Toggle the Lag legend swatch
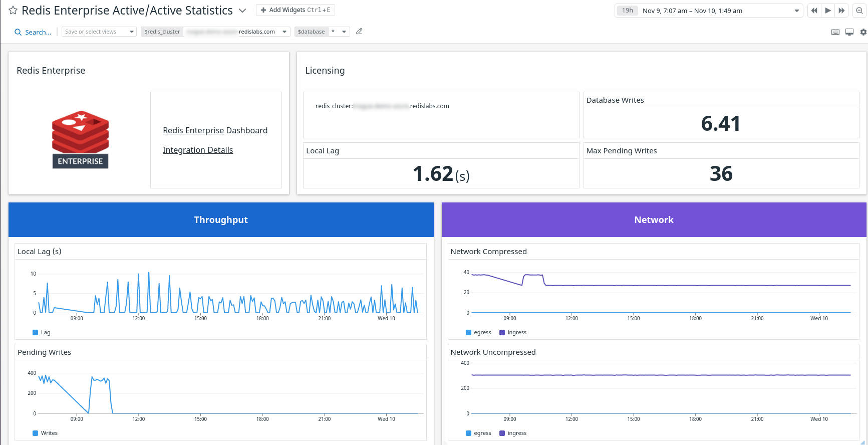Viewport: 868px width, 445px height. [36, 332]
